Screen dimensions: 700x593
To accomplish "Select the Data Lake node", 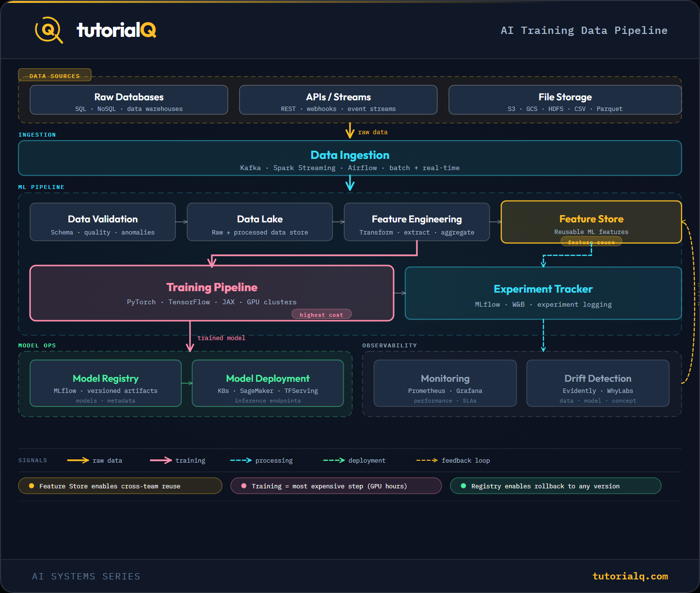I will (260, 222).
